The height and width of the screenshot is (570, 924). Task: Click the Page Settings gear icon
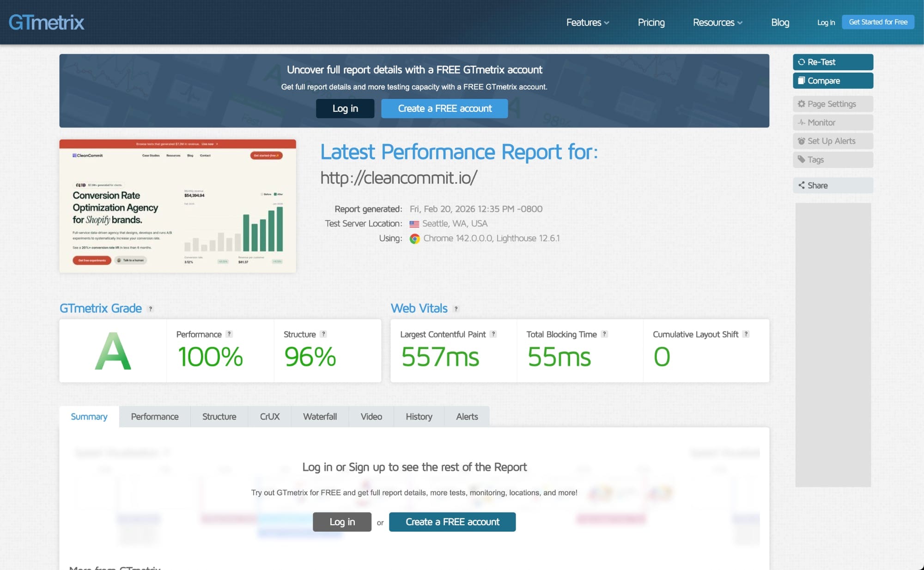tap(802, 104)
